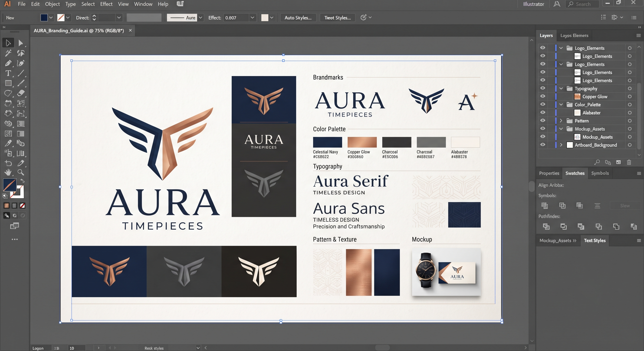
Task: Select the Type tool
Action: (8, 73)
